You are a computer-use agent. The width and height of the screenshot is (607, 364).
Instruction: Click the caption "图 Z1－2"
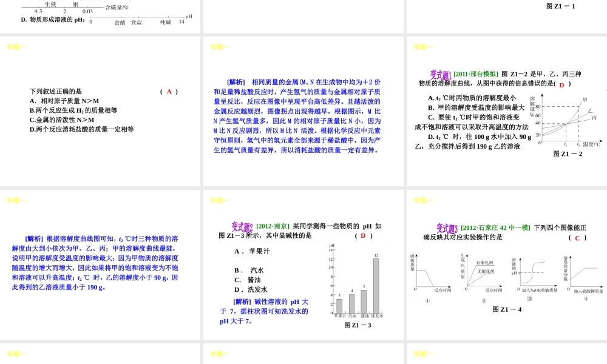[x=568, y=153]
